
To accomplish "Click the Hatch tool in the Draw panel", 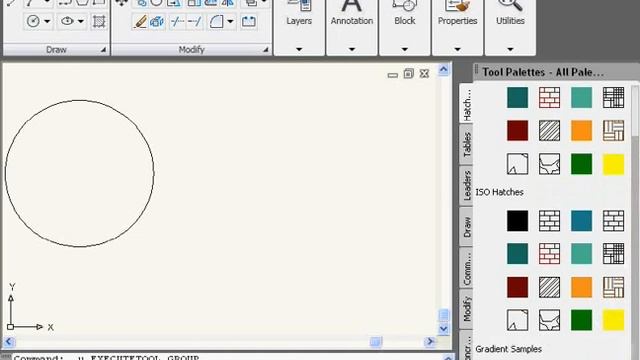I will pos(99,21).
